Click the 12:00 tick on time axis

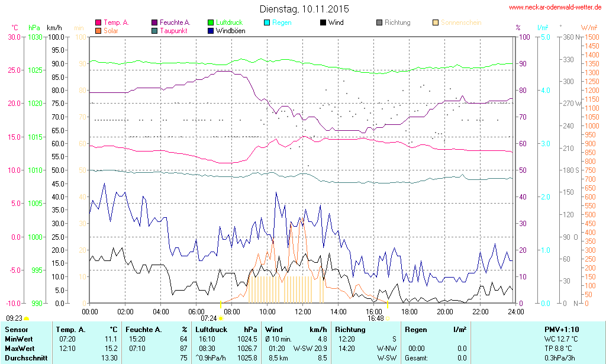[x=303, y=311]
